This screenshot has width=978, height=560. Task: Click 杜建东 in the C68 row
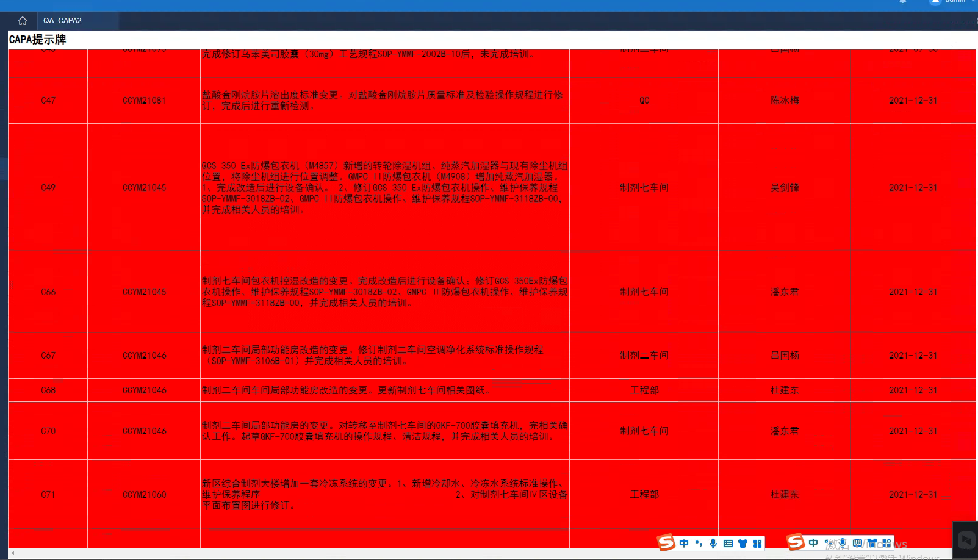[785, 390]
